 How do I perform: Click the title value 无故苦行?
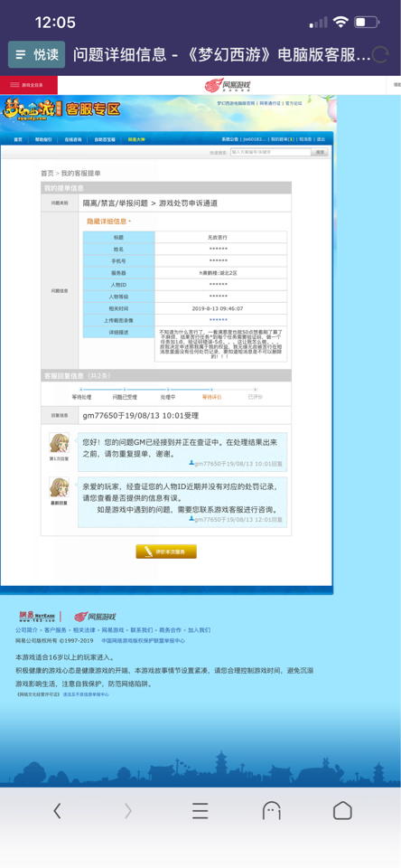point(218,237)
